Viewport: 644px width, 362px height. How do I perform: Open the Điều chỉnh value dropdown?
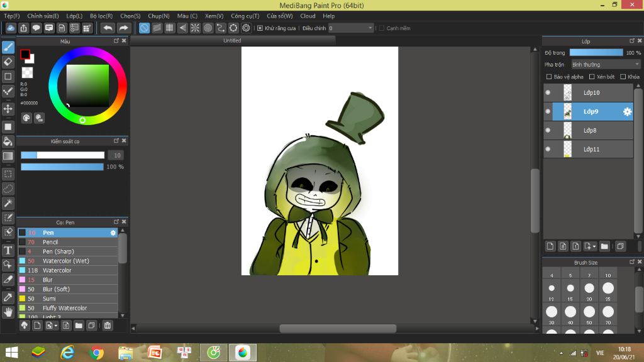pos(350,28)
